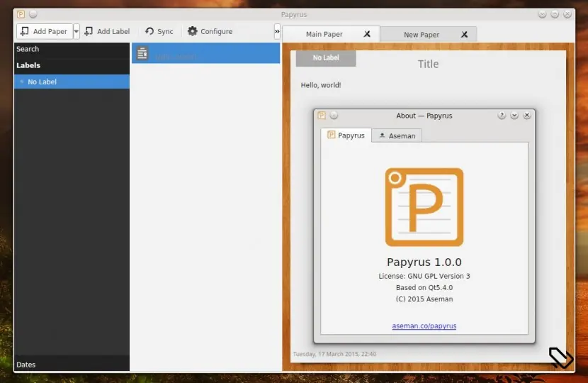The width and height of the screenshot is (588, 383).
Task: Click the paper Title field
Action: pos(429,65)
